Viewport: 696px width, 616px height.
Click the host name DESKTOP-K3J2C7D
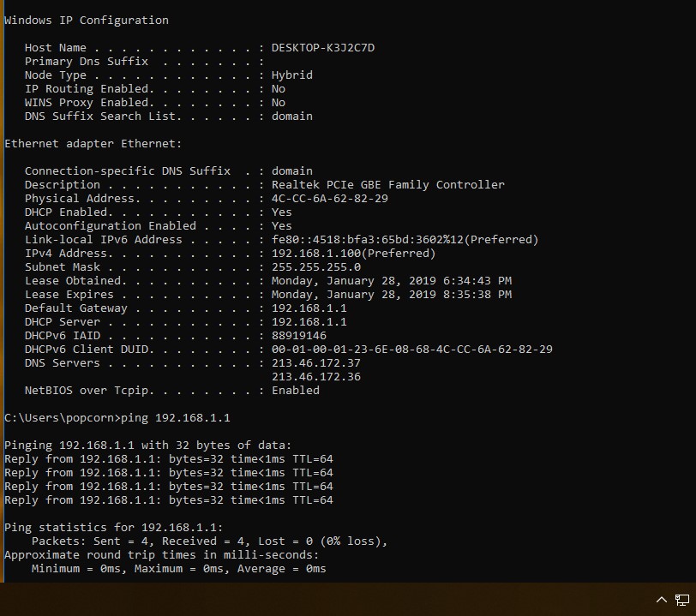[x=322, y=48]
